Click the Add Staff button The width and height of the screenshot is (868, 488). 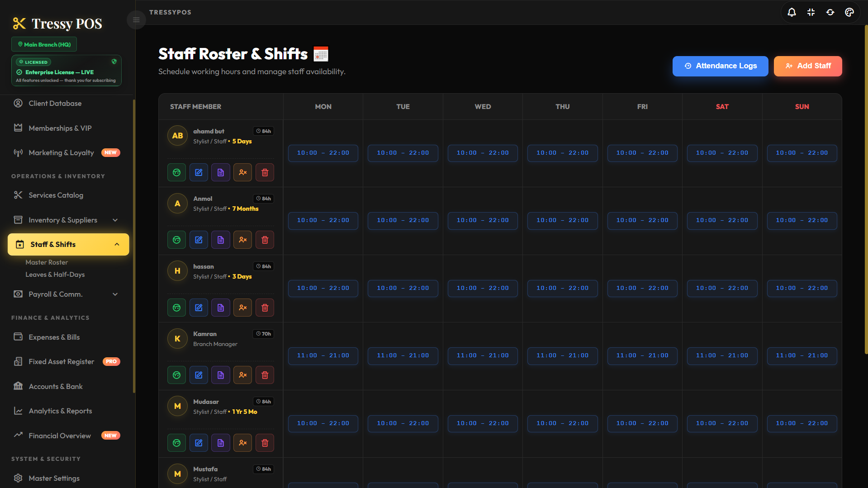coord(808,66)
